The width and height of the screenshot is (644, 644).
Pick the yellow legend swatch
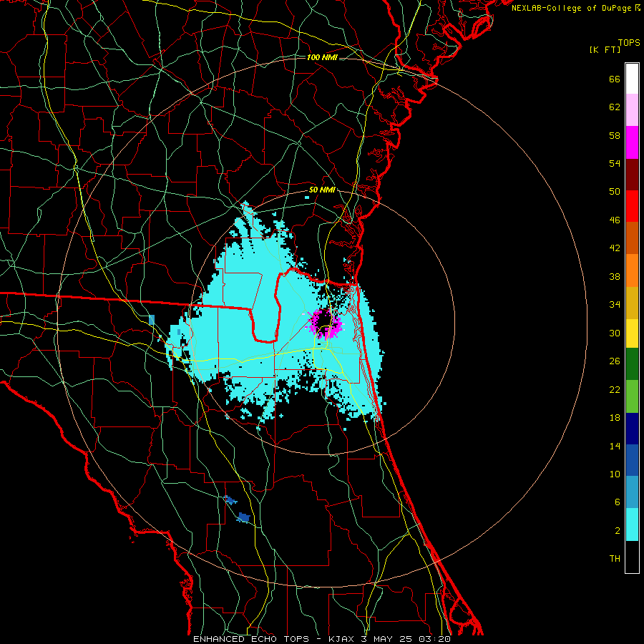click(x=632, y=333)
